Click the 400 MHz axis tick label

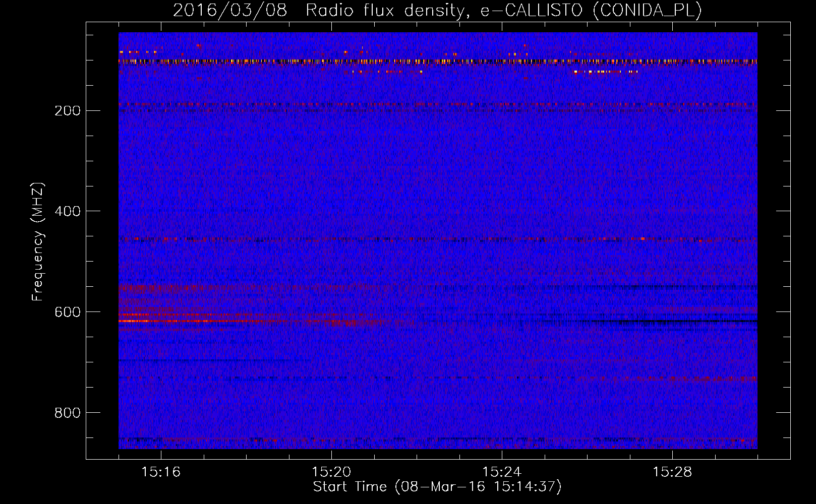click(68, 212)
